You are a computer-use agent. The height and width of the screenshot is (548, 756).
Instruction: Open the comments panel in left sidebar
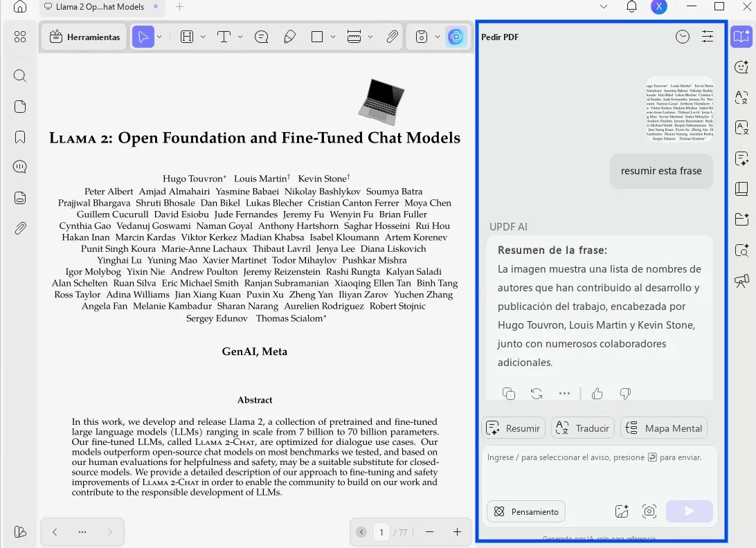point(20,167)
